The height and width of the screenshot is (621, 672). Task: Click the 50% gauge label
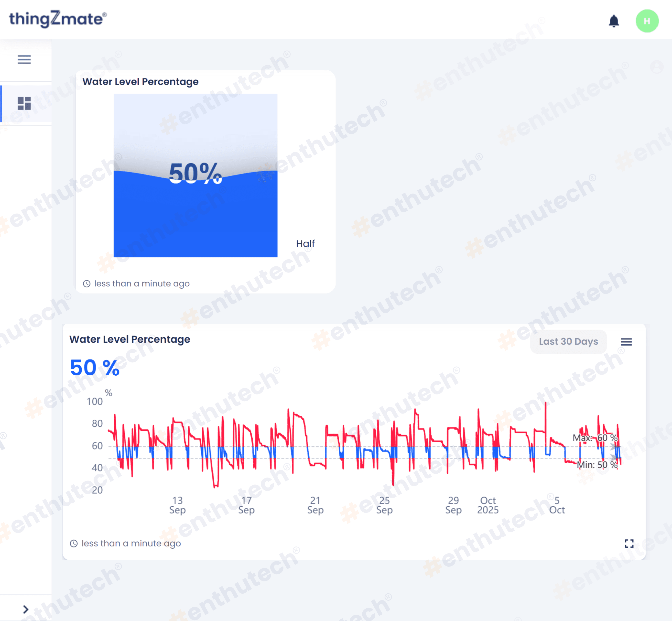[195, 174]
